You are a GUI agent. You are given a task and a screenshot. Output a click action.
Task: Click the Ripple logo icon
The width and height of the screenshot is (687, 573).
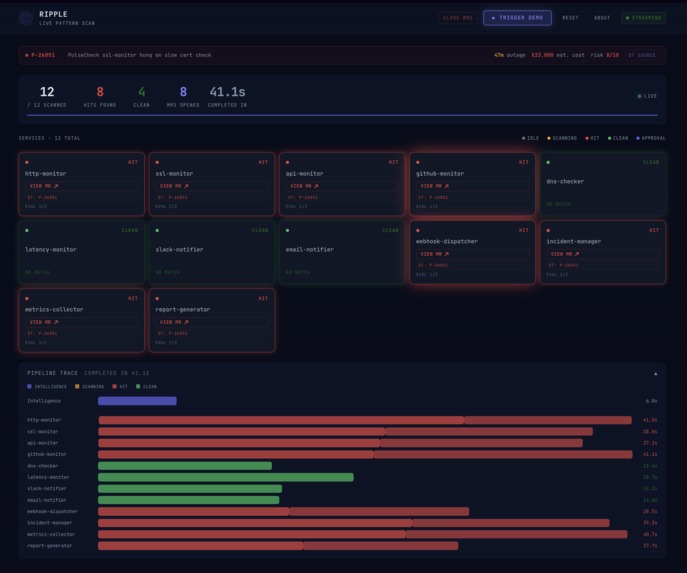point(26,18)
